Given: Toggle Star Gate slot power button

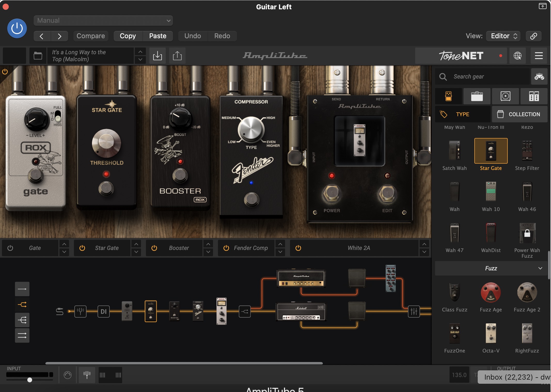Looking at the screenshot, I should [82, 248].
